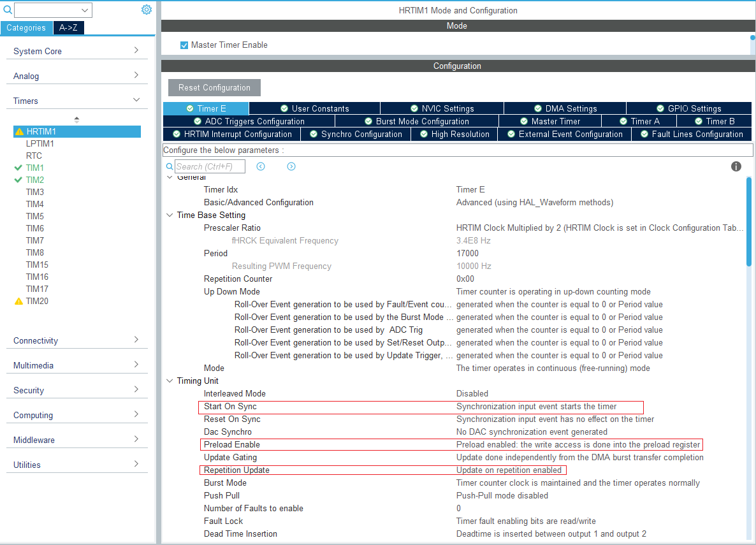Switch to Categories tab
Image resolution: width=756 pixels, height=545 pixels.
(26, 28)
